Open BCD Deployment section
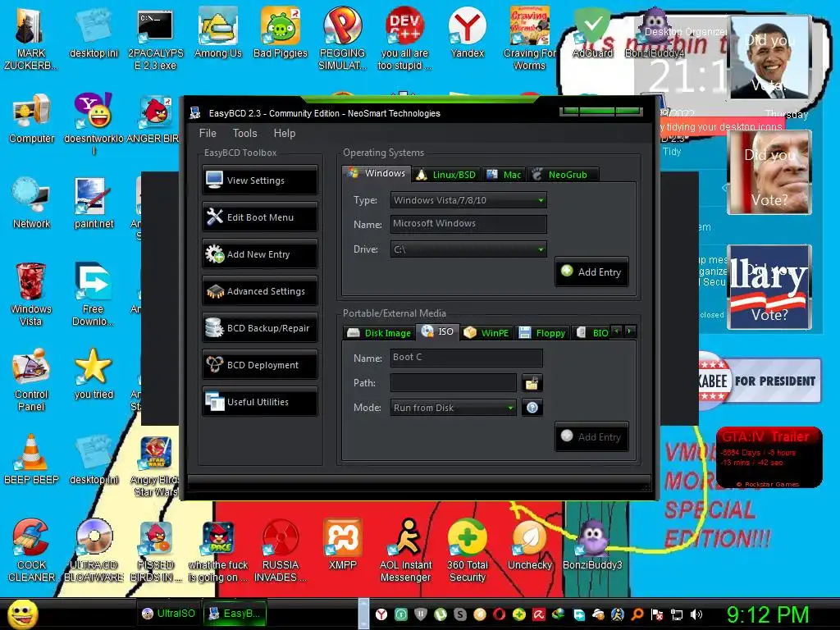The width and height of the screenshot is (840, 630). point(260,365)
